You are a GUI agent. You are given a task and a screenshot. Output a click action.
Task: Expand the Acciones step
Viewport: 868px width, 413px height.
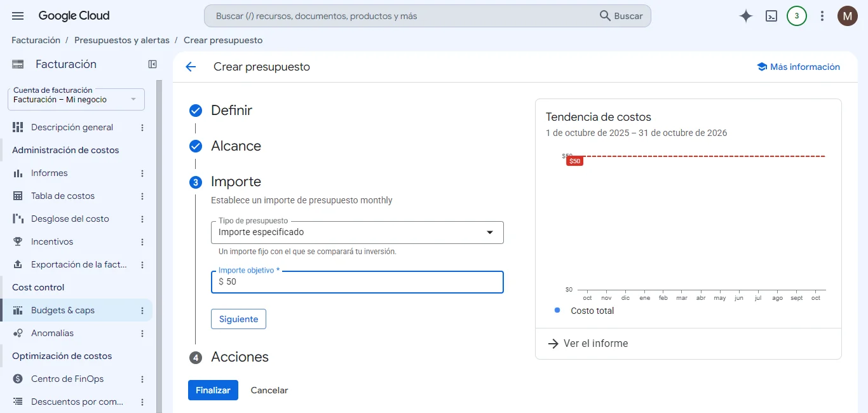(x=240, y=357)
